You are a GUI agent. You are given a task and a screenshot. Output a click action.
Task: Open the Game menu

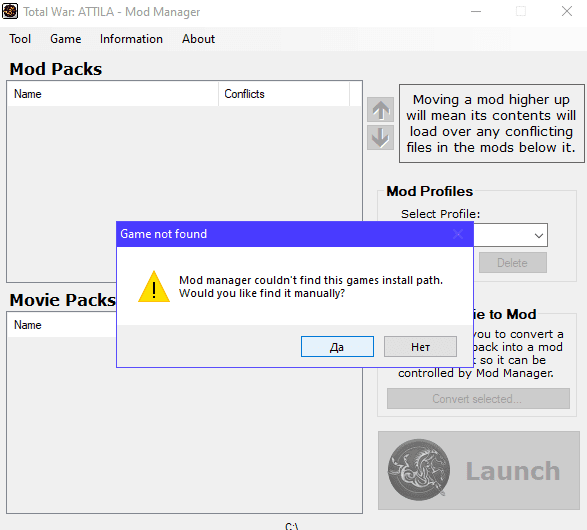click(66, 39)
